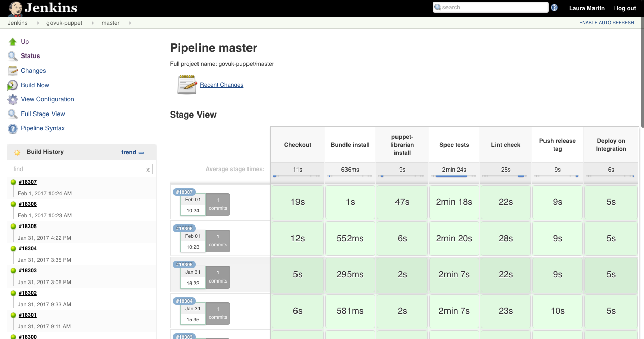Click the 295ms Bundle install cell

tap(350, 275)
